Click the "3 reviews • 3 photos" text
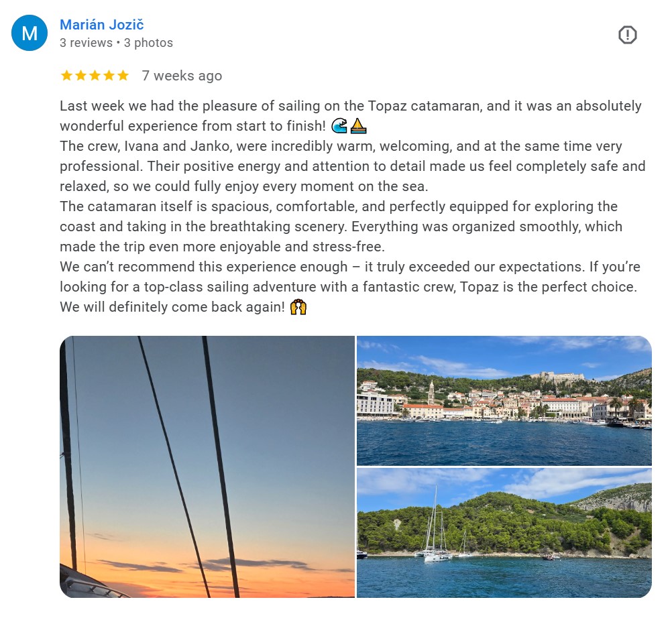The height and width of the screenshot is (618, 672). tap(116, 43)
